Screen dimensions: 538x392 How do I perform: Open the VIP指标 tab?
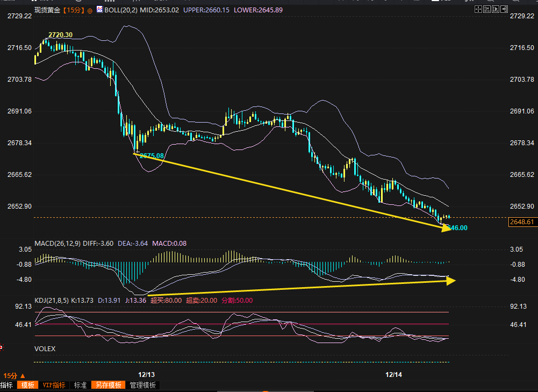54,385
